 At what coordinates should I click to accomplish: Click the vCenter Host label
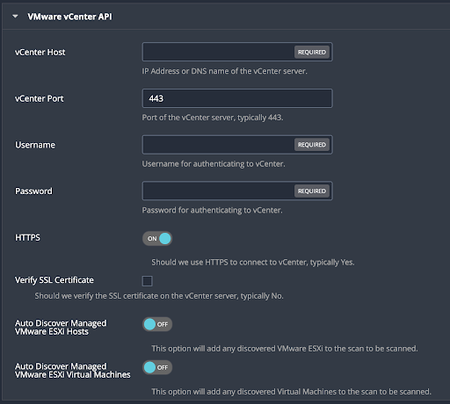click(40, 52)
